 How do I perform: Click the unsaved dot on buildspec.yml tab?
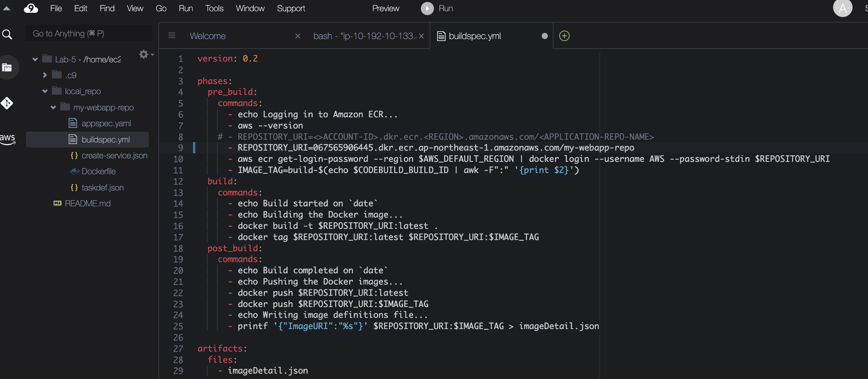coord(545,36)
